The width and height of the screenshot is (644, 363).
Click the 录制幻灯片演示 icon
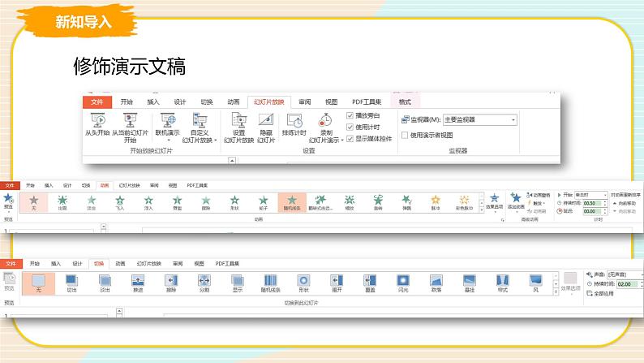[x=325, y=120]
